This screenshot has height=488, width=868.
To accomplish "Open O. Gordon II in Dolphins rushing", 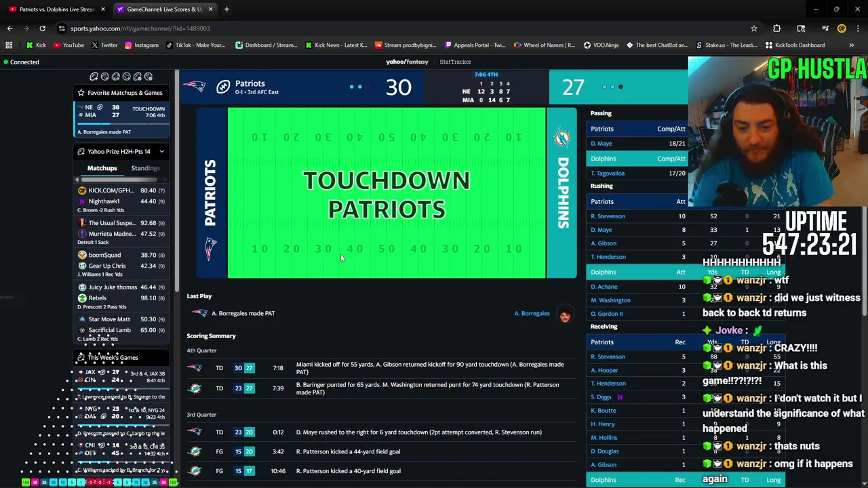I will pyautogui.click(x=606, y=314).
